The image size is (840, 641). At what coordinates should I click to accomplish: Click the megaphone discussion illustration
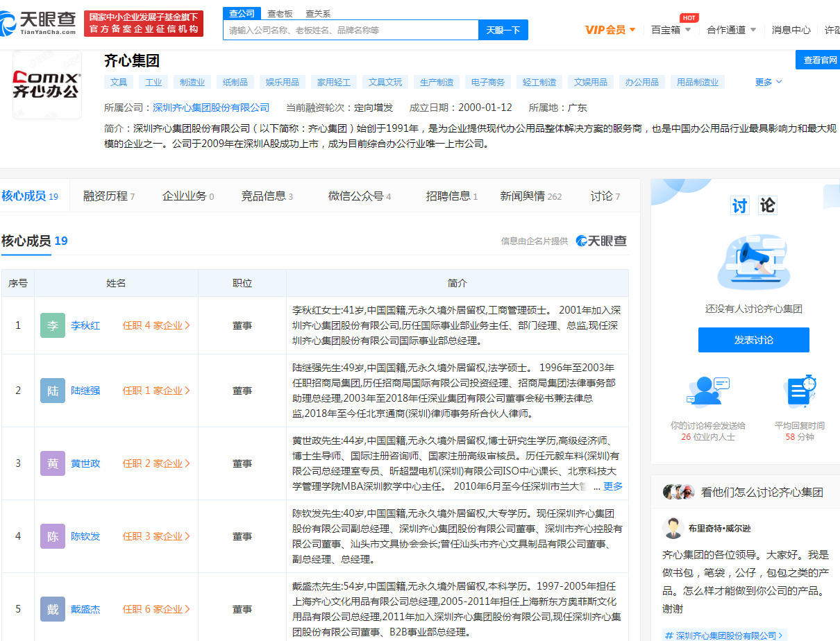753,262
